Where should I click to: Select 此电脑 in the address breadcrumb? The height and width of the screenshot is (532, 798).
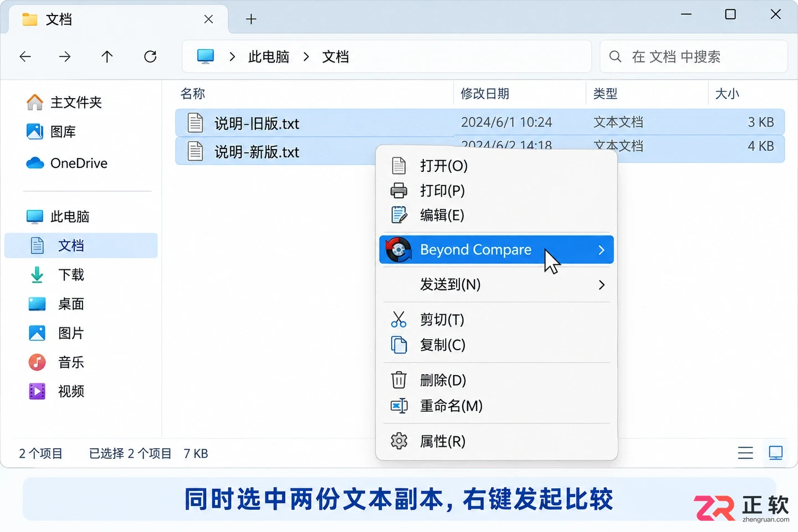point(269,57)
